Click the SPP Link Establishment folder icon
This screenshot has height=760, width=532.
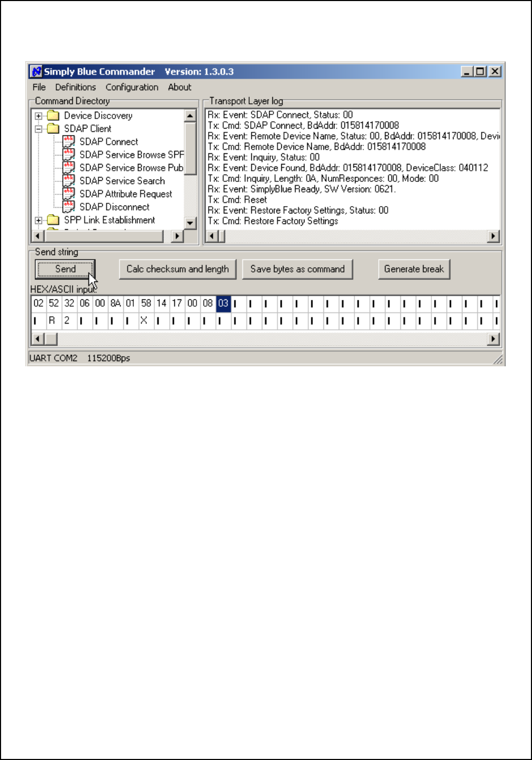click(53, 220)
